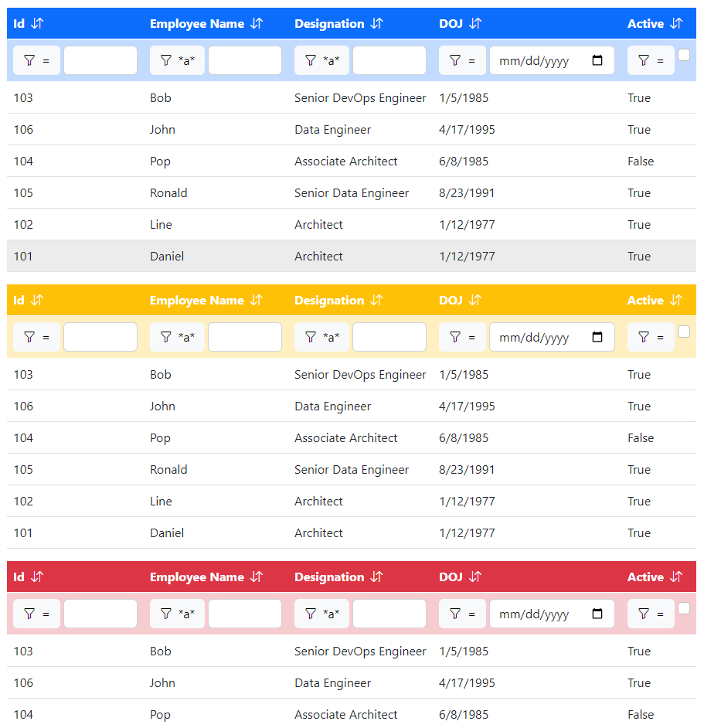
Task: Check the Active filter checkbox in blue table
Action: pos(683,54)
